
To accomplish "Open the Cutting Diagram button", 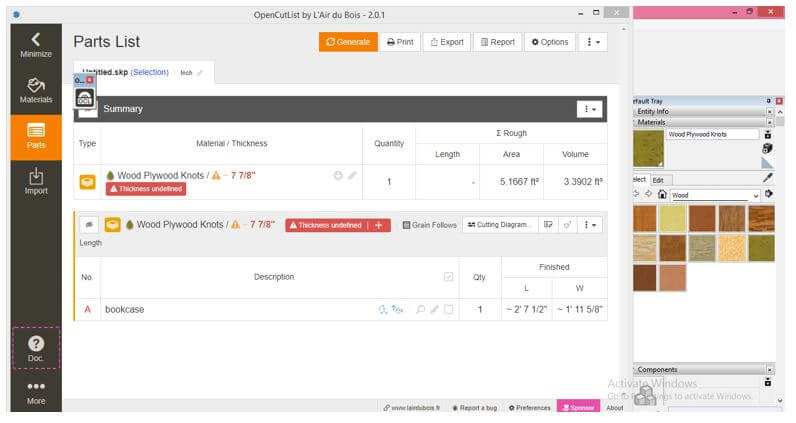I will click(500, 224).
